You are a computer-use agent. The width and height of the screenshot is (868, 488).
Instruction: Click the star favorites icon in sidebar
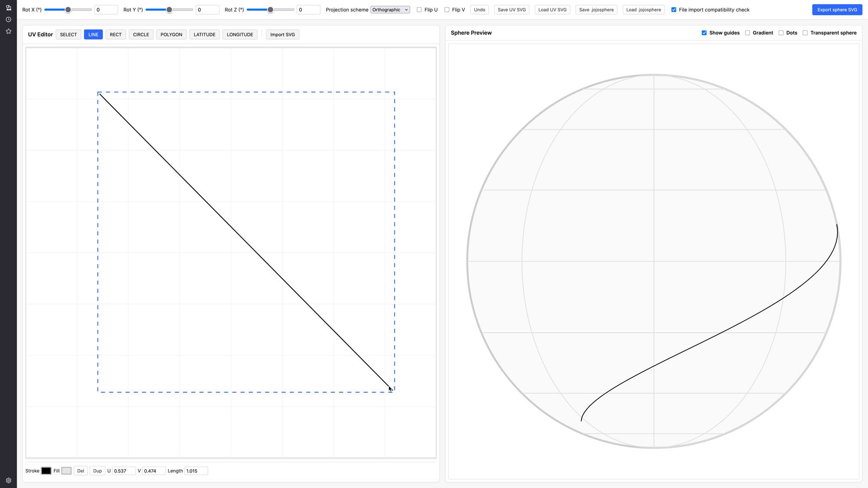tap(8, 31)
